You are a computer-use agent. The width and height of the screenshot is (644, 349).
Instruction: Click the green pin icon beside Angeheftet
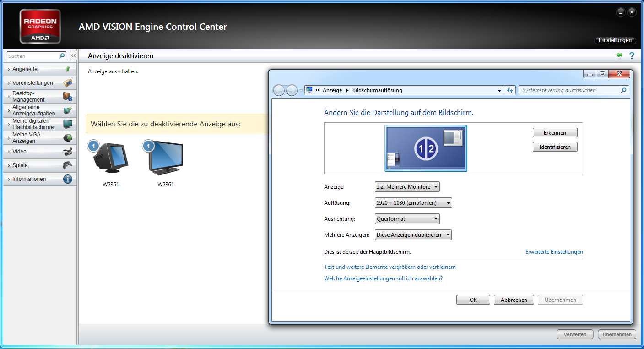(x=68, y=69)
